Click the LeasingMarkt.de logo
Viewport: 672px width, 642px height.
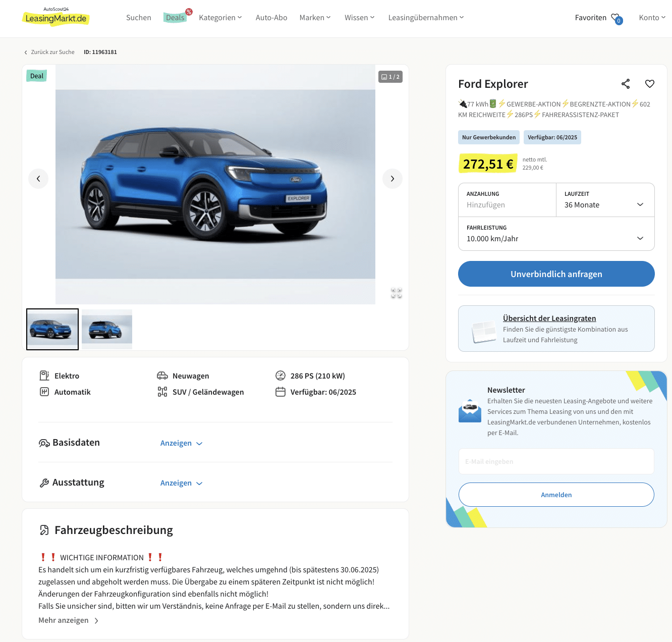point(56,17)
